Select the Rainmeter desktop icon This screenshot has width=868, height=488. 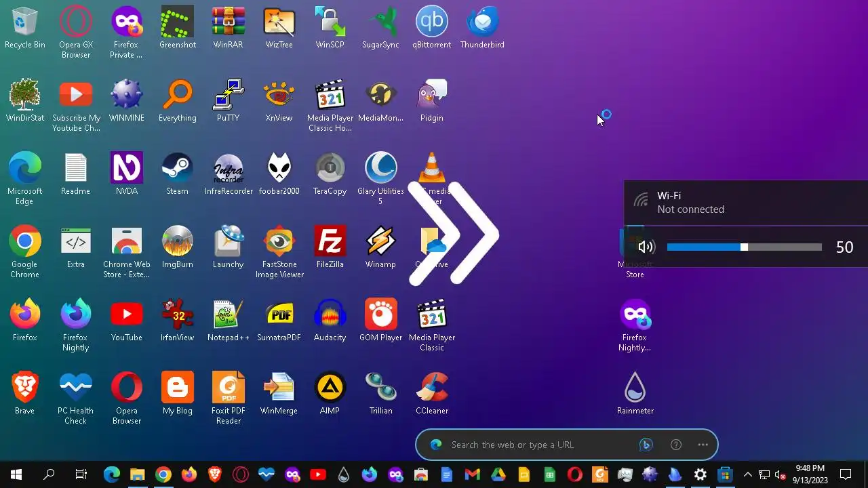pos(635,394)
